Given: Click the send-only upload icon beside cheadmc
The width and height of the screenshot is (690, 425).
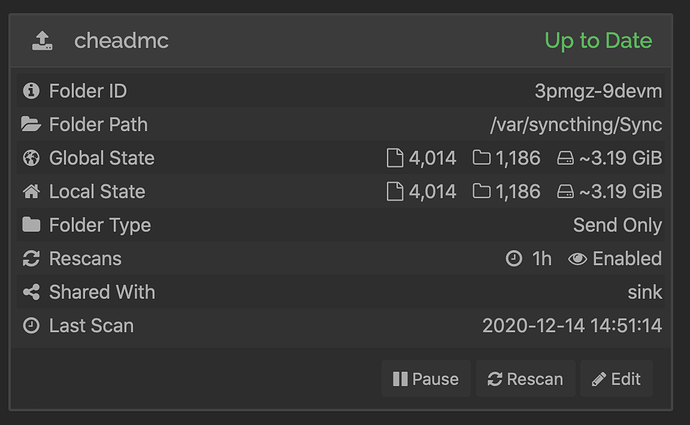Looking at the screenshot, I should tap(42, 40).
